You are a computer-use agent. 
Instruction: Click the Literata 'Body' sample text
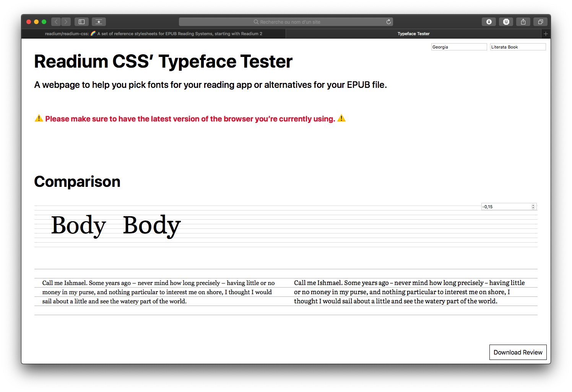click(152, 225)
